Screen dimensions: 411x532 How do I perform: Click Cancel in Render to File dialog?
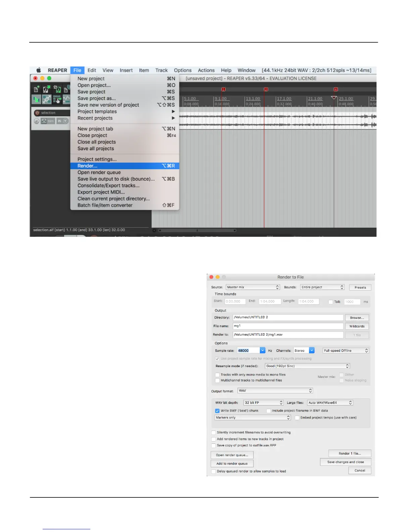coord(360,471)
